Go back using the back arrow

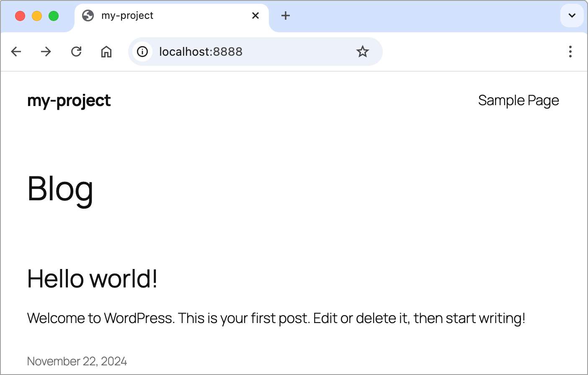pos(16,52)
